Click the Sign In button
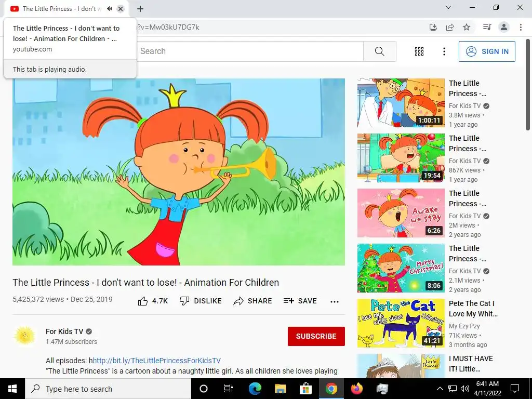The image size is (532, 399). point(487,51)
